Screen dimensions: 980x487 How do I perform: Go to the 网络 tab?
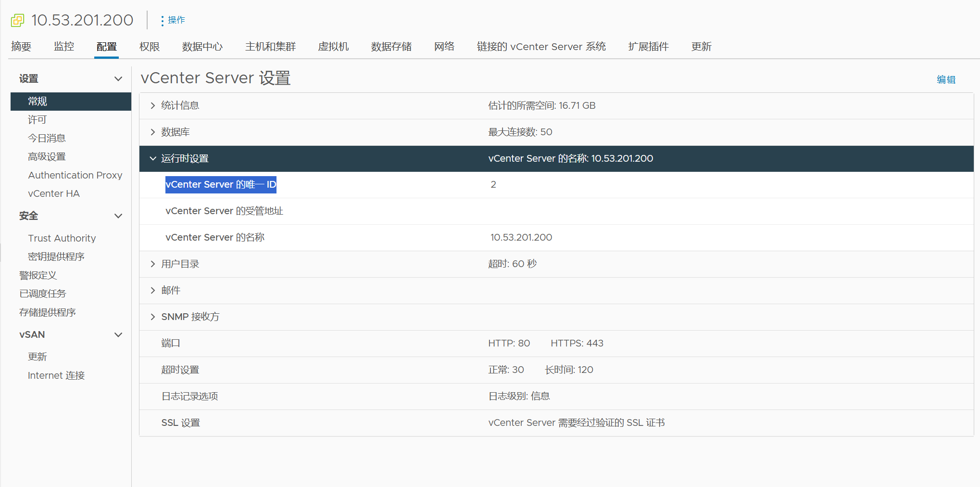(x=444, y=47)
